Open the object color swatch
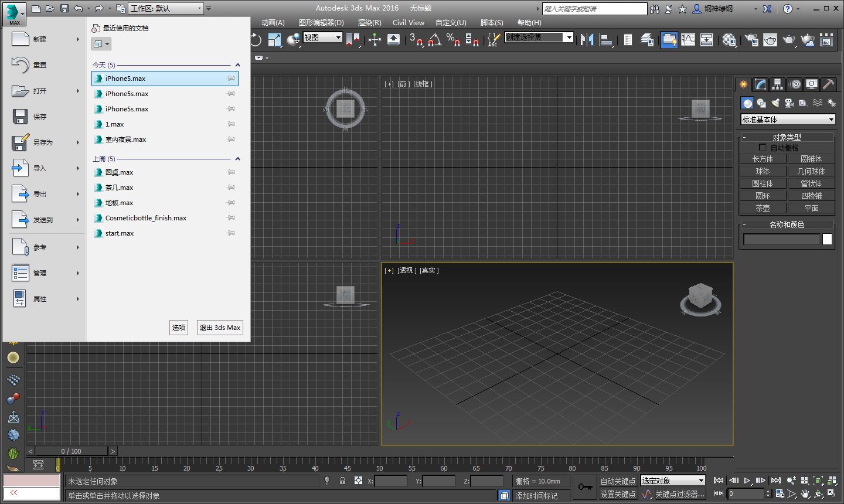Image resolution: width=844 pixels, height=504 pixels. (x=827, y=239)
